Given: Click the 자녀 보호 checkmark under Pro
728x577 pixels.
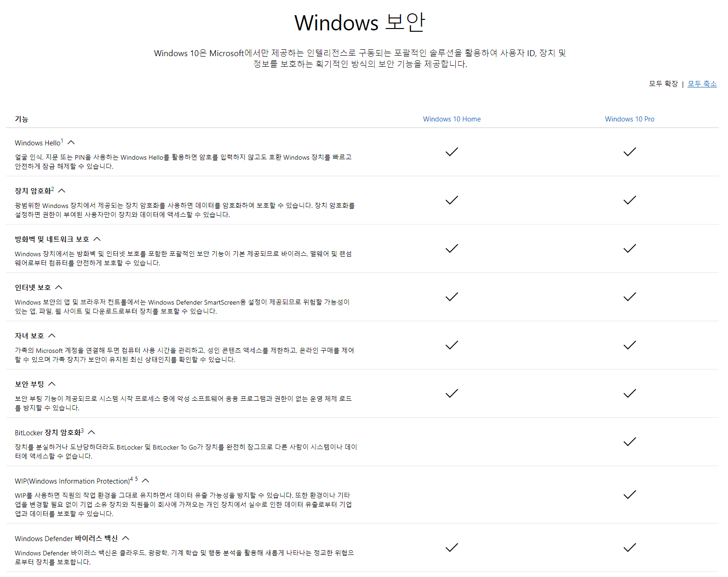Looking at the screenshot, I should coord(630,345).
